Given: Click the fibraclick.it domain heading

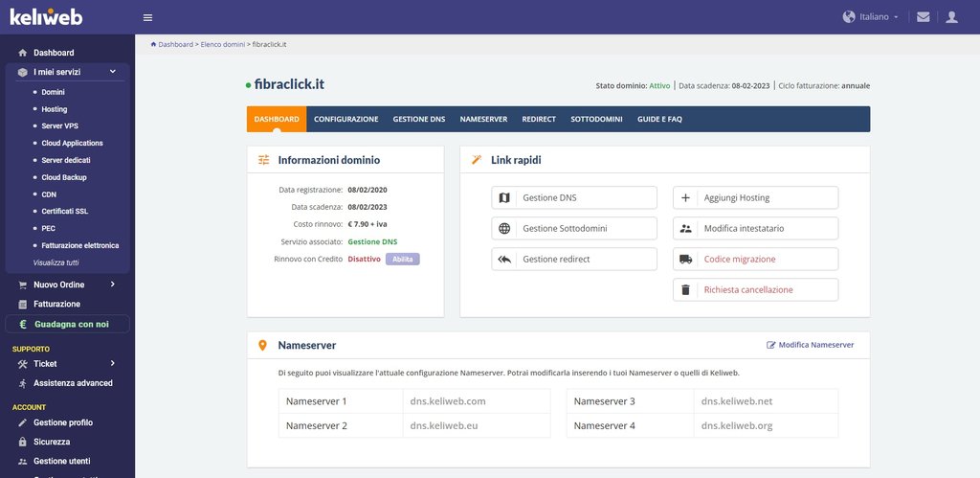Looking at the screenshot, I should (x=289, y=84).
